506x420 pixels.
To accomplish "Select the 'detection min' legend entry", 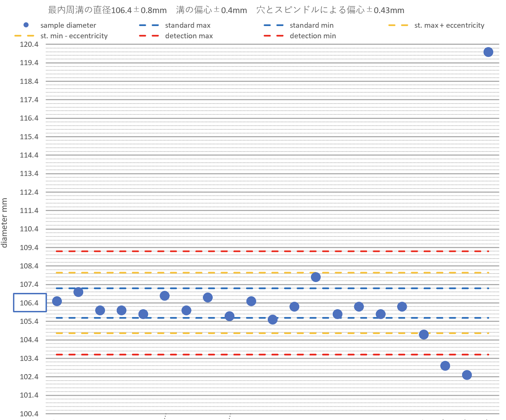I will pos(300,36).
